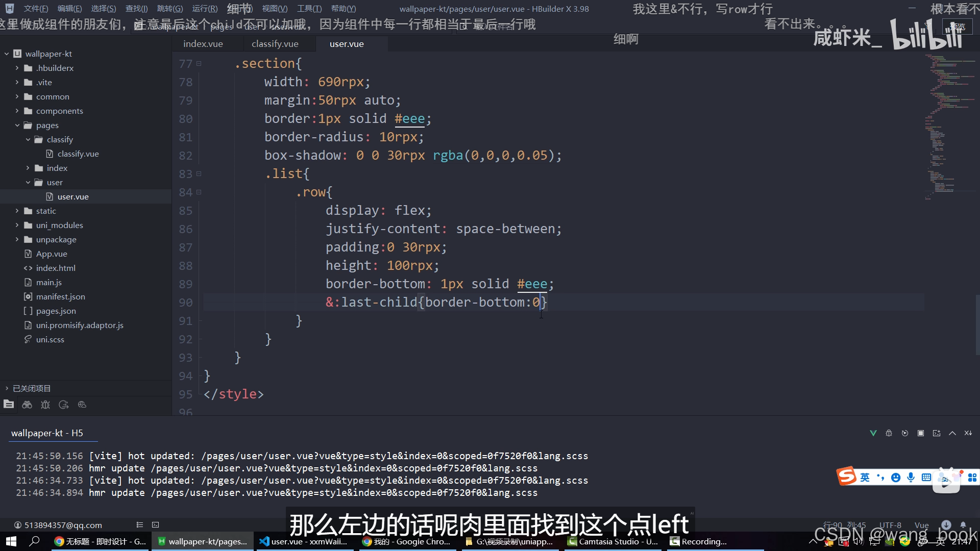Open Windows Start button
The width and height of the screenshot is (980, 551).
point(11,541)
